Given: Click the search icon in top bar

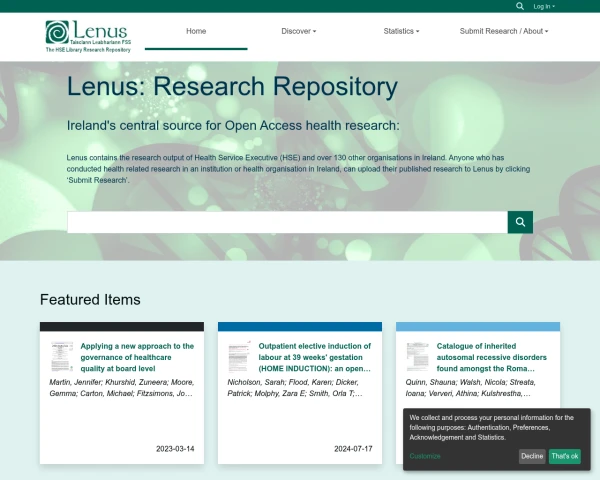Looking at the screenshot, I should [520, 6].
